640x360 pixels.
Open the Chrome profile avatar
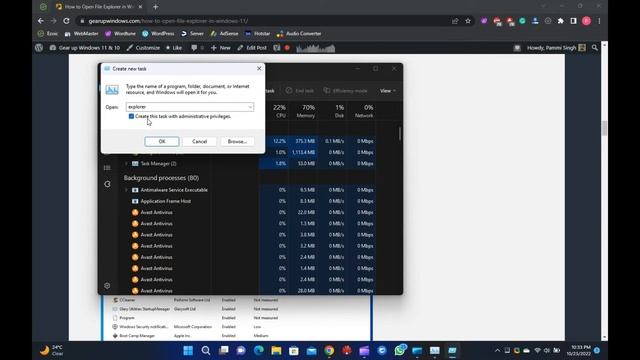tap(587, 21)
